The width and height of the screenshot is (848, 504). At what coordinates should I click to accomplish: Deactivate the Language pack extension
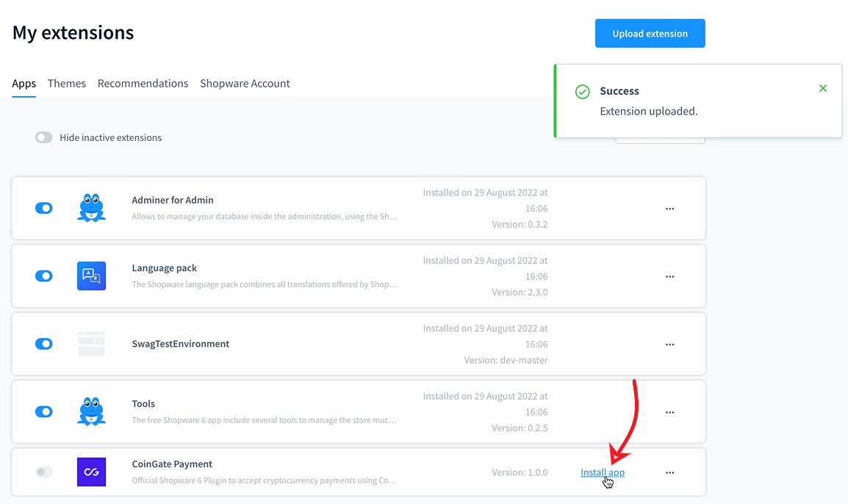[x=44, y=276]
